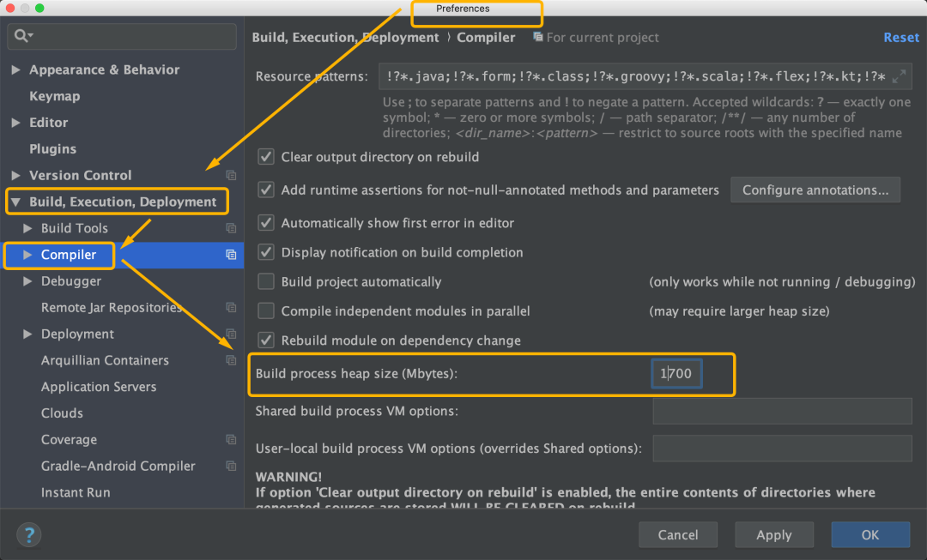Uncheck Clear output directory on rebuild
The height and width of the screenshot is (560, 927).
tap(266, 157)
